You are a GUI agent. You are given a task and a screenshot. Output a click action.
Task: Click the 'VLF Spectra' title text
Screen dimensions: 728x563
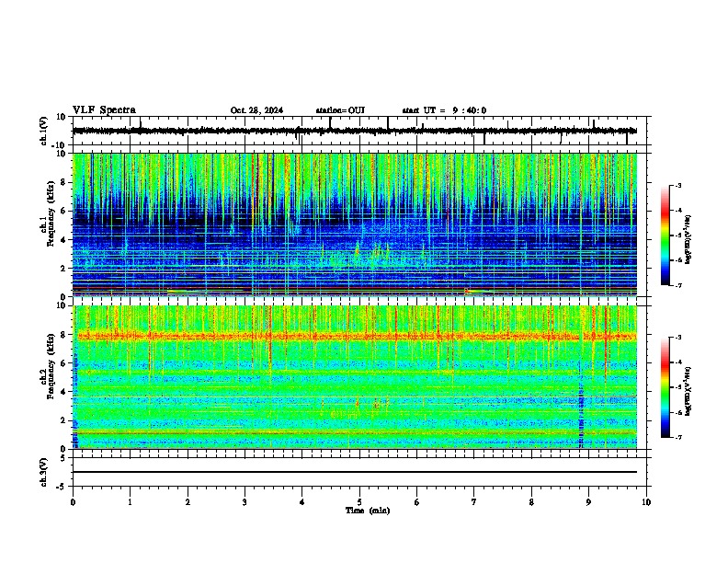click(104, 110)
